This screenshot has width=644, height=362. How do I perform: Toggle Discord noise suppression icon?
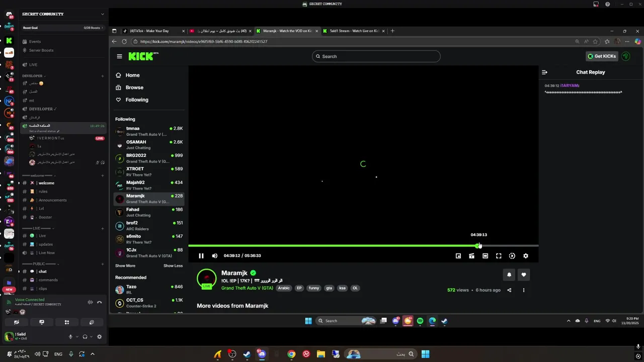(x=90, y=302)
